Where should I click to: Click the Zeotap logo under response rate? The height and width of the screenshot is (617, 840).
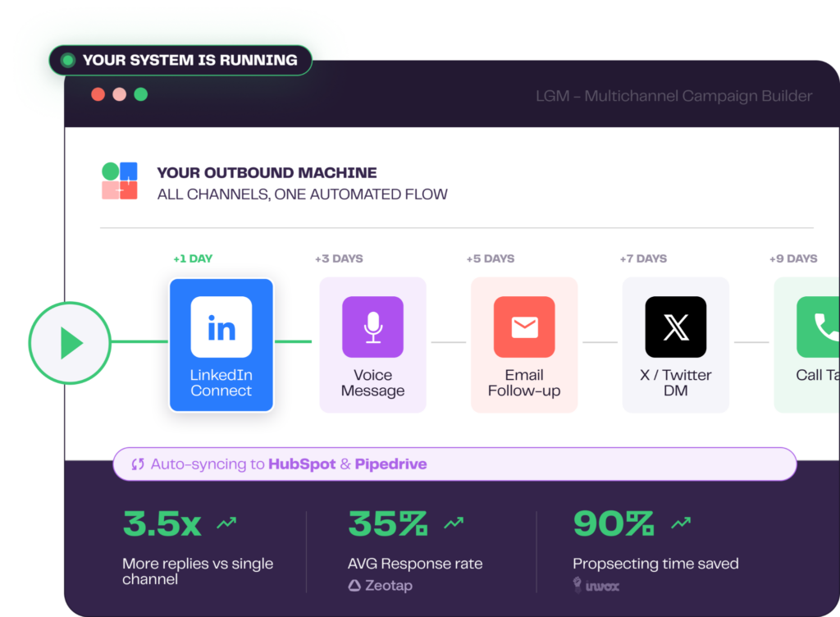(x=380, y=586)
